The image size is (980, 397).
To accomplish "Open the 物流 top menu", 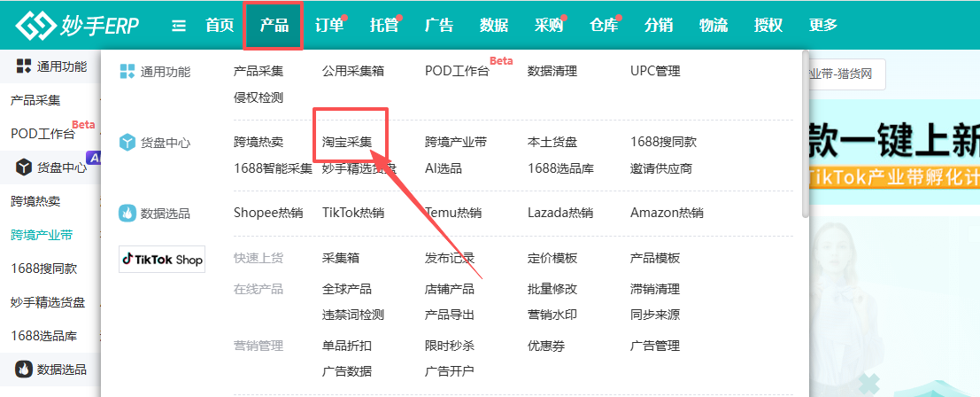I will [714, 26].
